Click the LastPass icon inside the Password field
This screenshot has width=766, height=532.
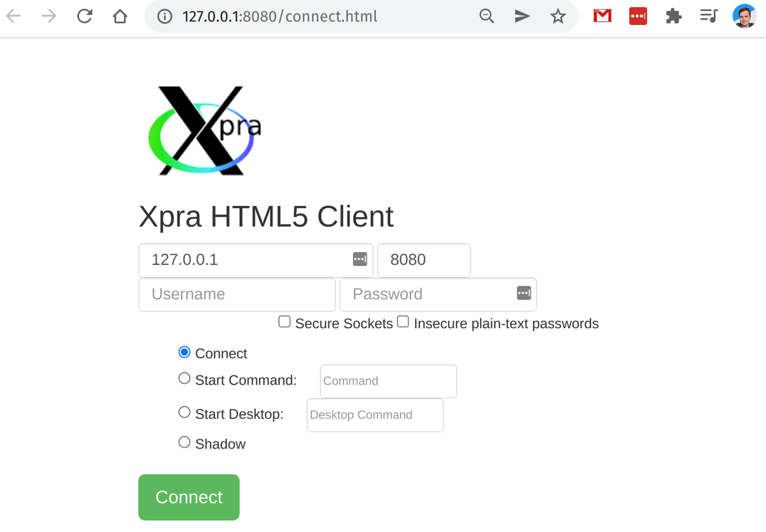coord(523,293)
